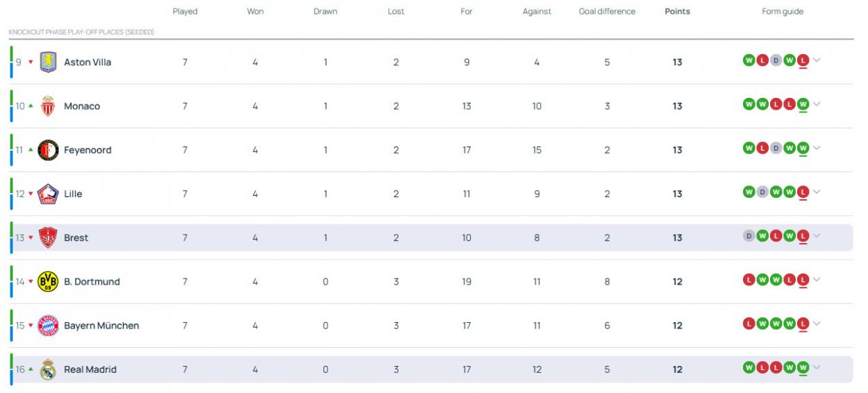Click the Won column header
Screen dimensions: 868x393
pos(255,12)
